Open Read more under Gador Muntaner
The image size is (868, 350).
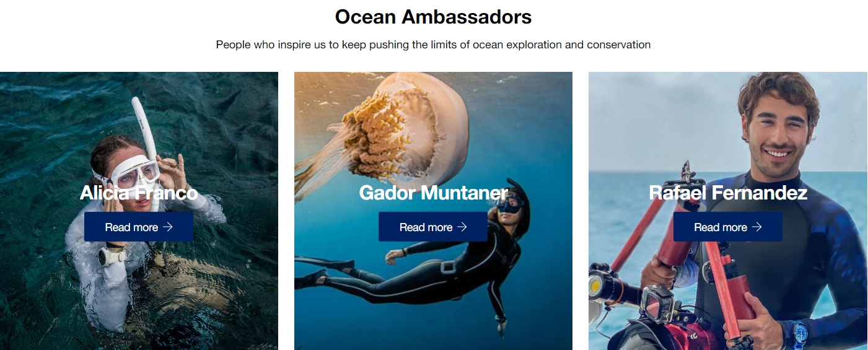tap(433, 227)
